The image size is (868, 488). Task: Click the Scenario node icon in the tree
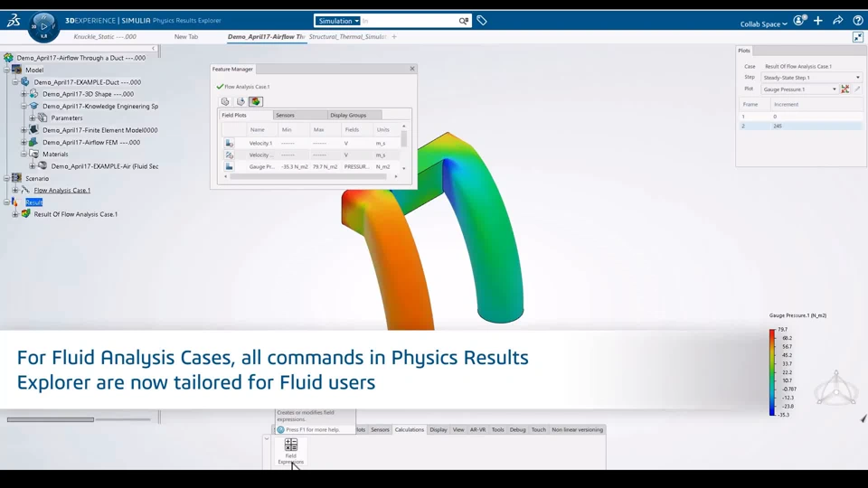pos(16,178)
